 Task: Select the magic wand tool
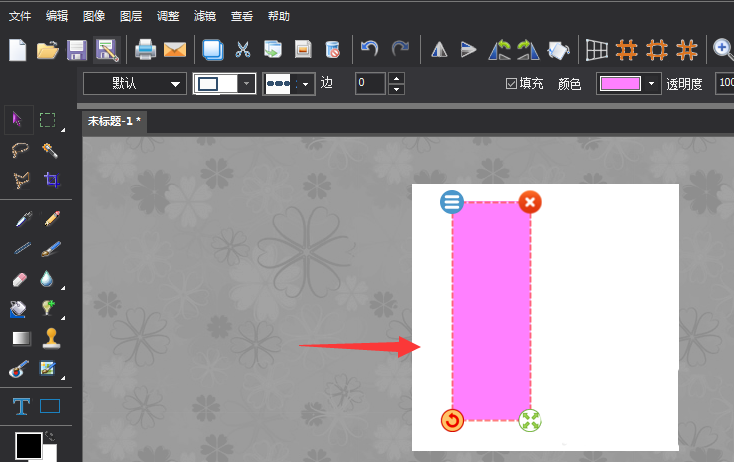point(50,150)
